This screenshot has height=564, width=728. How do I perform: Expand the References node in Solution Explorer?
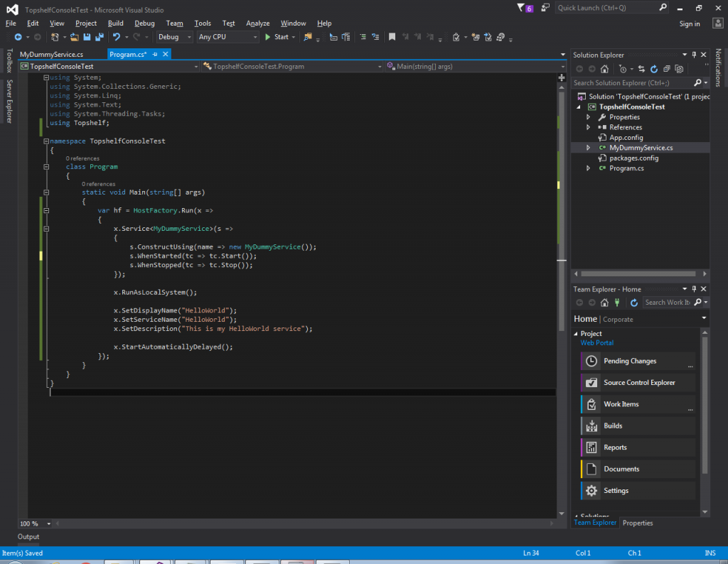coord(588,128)
